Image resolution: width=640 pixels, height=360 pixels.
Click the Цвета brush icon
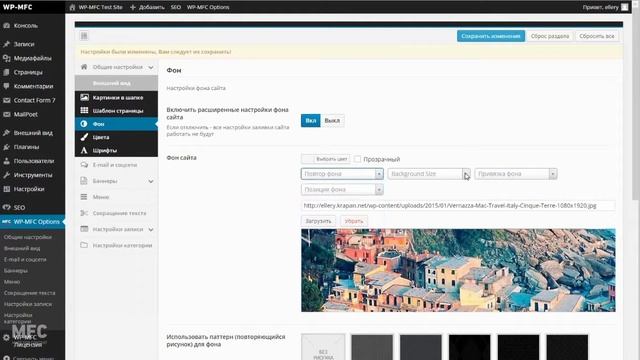(x=84, y=137)
